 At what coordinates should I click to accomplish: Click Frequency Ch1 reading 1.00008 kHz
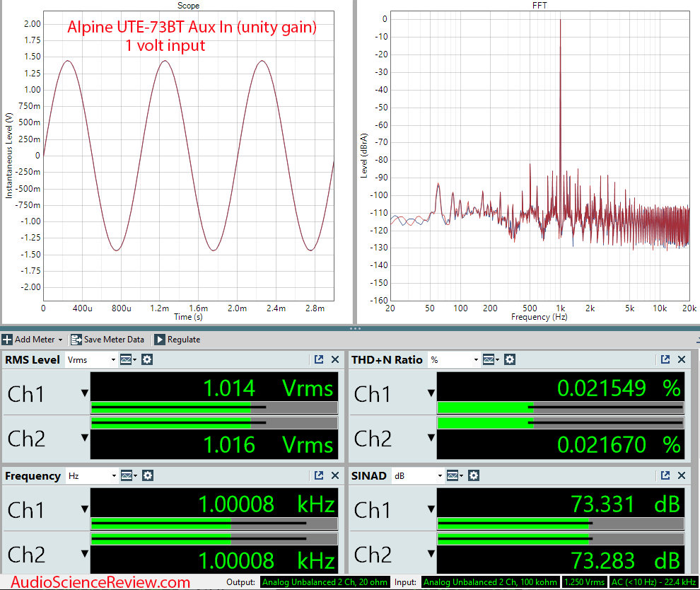[x=267, y=504]
